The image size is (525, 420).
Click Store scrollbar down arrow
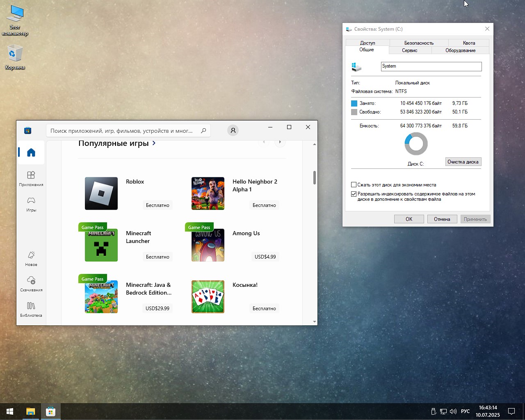[x=315, y=322]
